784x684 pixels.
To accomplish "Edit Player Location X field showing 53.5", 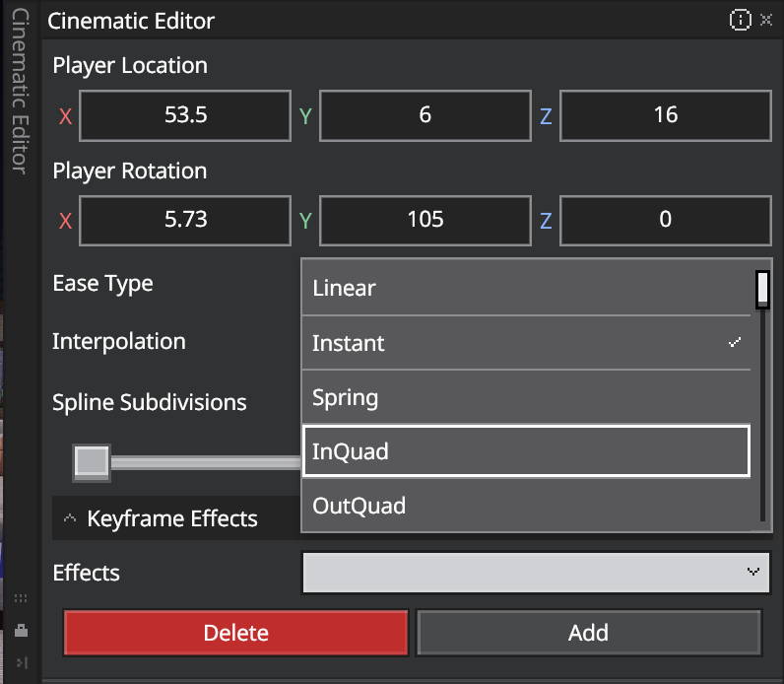I will pyautogui.click(x=185, y=115).
